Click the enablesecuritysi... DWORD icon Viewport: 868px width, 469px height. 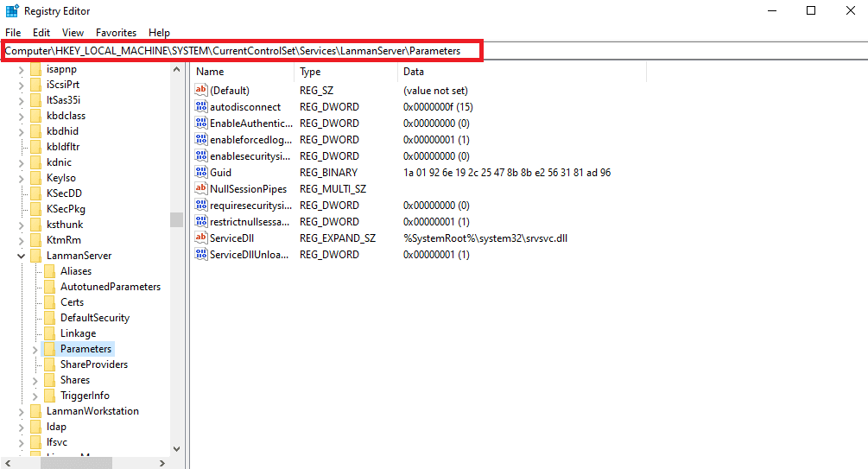201,155
